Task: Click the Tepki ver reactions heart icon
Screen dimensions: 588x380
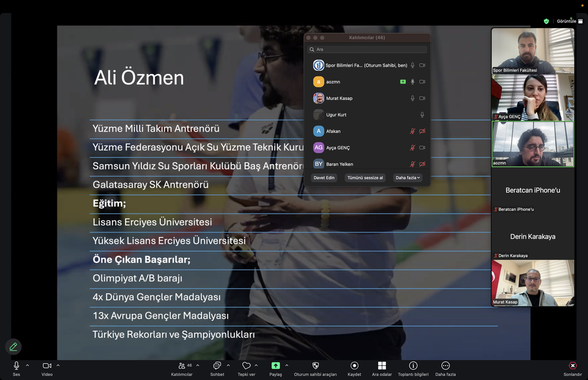Action: pos(246,366)
